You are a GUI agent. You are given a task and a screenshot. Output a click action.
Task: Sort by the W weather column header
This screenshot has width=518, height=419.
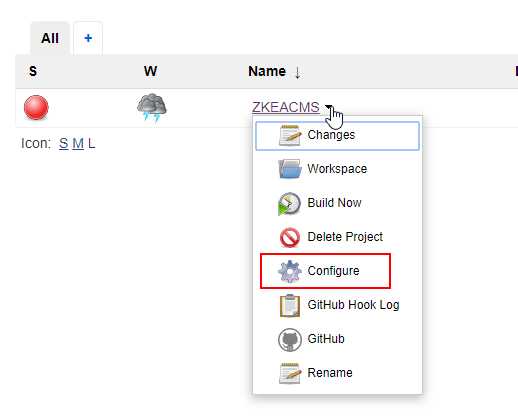(x=150, y=71)
